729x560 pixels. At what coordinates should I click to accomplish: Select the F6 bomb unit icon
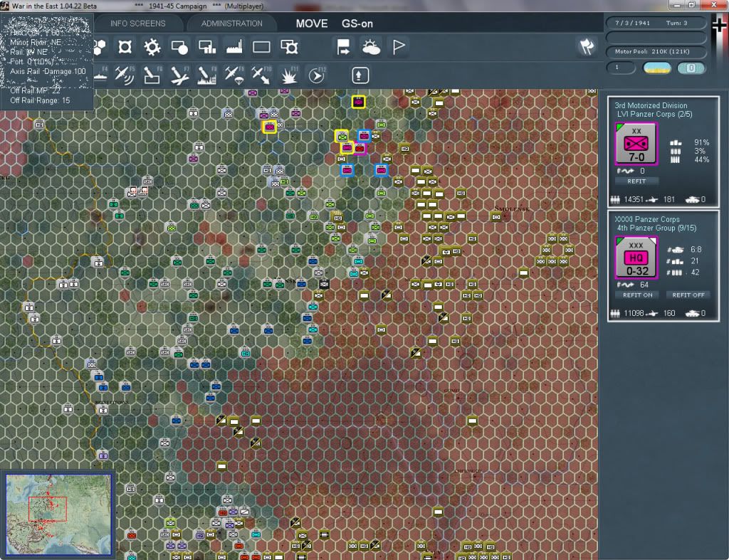click(152, 75)
